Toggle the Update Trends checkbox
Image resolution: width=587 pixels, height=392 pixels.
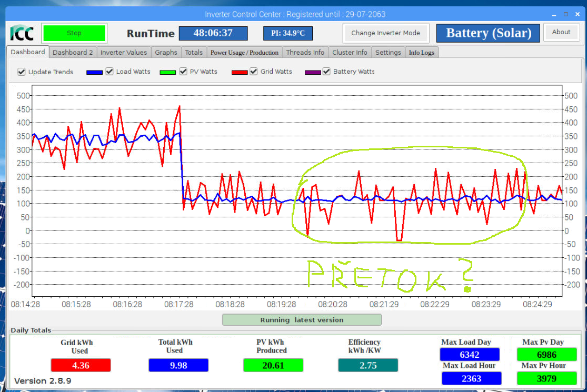[x=22, y=72]
